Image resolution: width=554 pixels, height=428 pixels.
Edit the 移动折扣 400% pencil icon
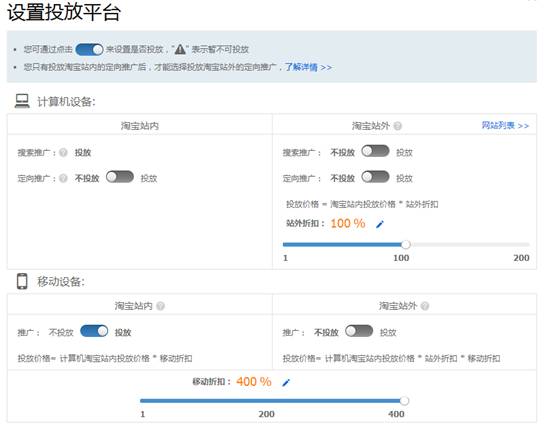pyautogui.click(x=286, y=382)
